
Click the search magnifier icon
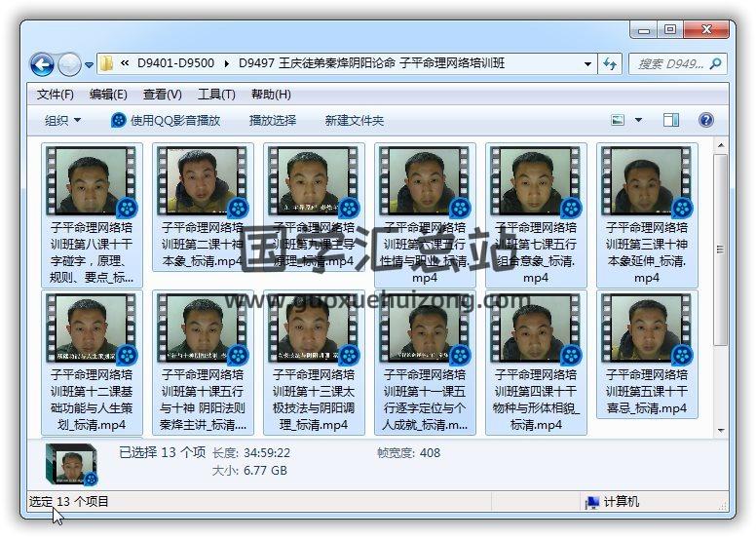coord(715,64)
